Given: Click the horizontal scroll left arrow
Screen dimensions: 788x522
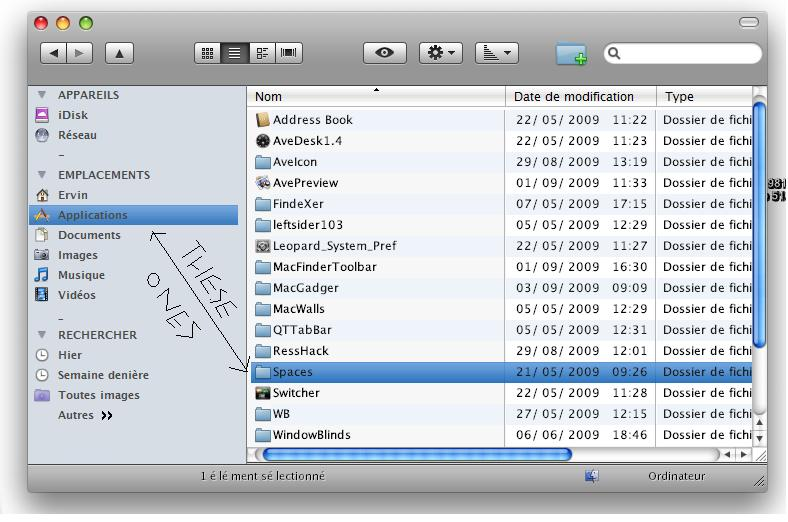Looking at the screenshot, I should point(727,455).
